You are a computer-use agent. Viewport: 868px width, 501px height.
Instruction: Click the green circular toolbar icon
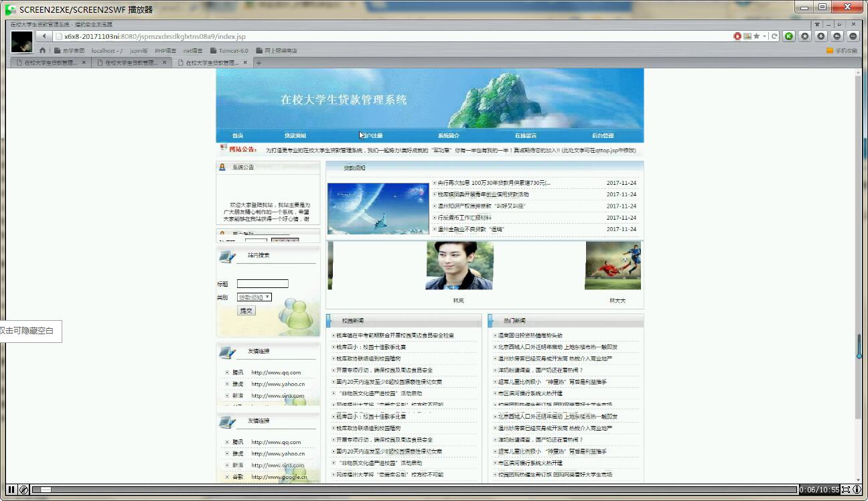point(789,36)
